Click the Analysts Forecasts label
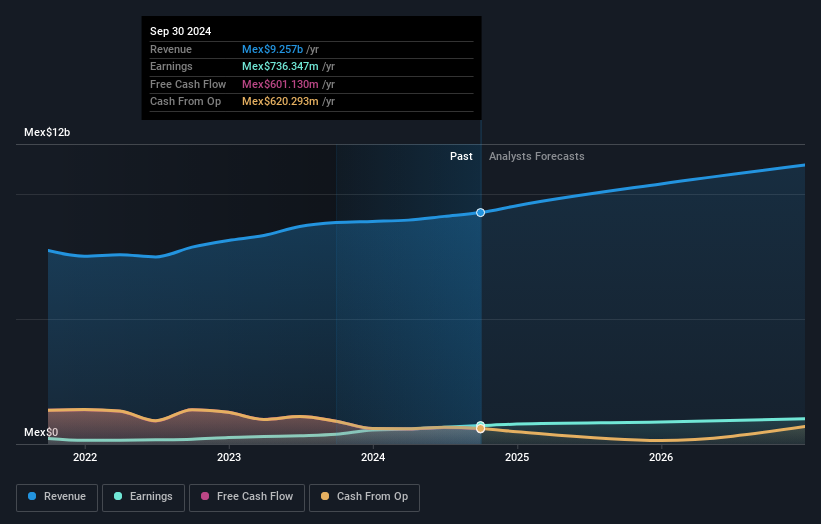The image size is (821, 524). tap(537, 157)
